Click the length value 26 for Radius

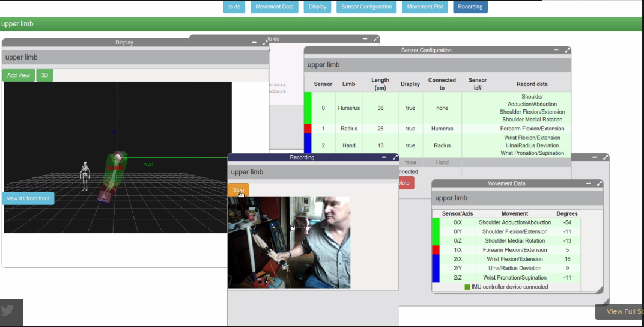coord(380,129)
